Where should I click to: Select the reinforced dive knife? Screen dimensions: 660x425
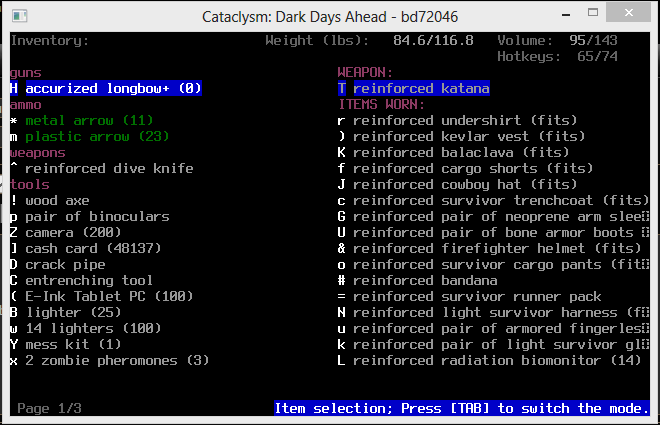(102, 169)
